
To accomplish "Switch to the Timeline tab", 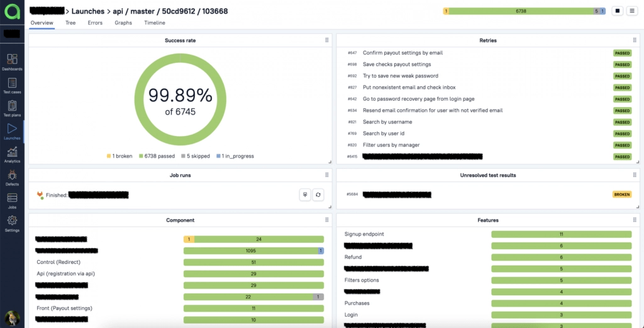I will (x=155, y=23).
